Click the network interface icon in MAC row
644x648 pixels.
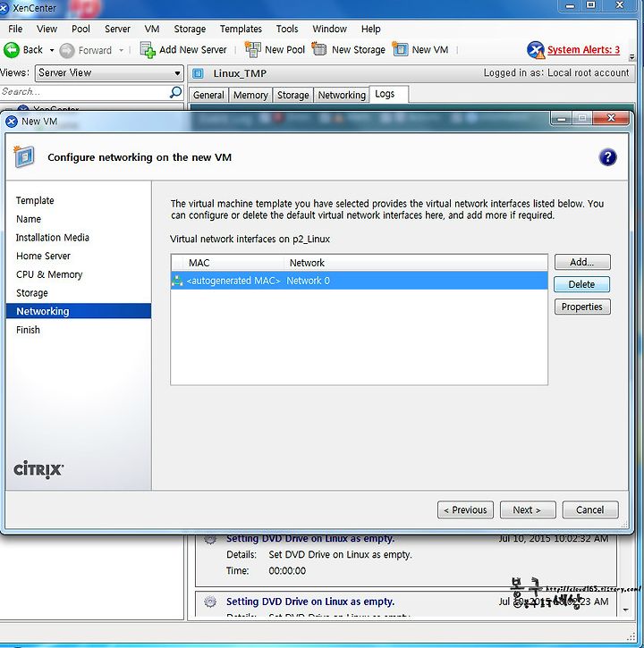tap(177, 281)
